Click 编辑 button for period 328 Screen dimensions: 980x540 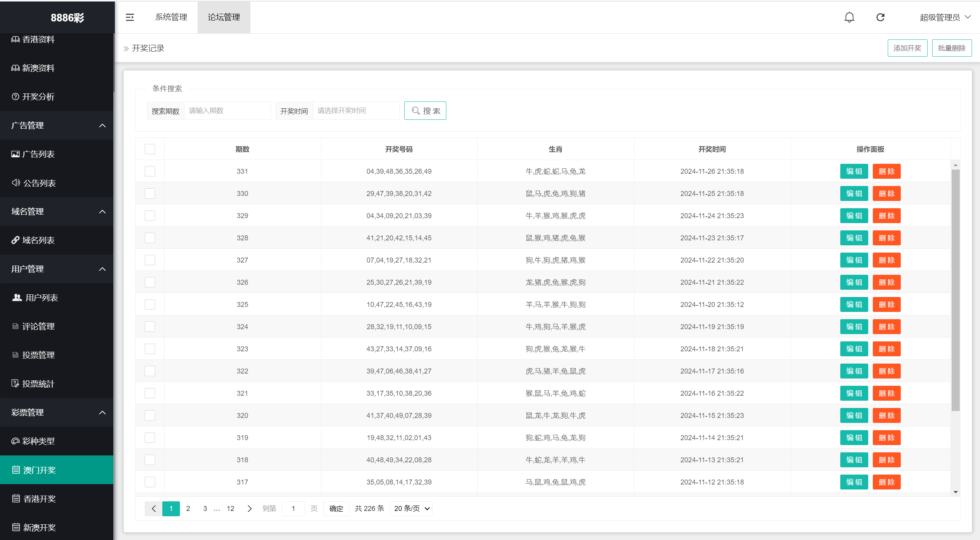pos(854,238)
